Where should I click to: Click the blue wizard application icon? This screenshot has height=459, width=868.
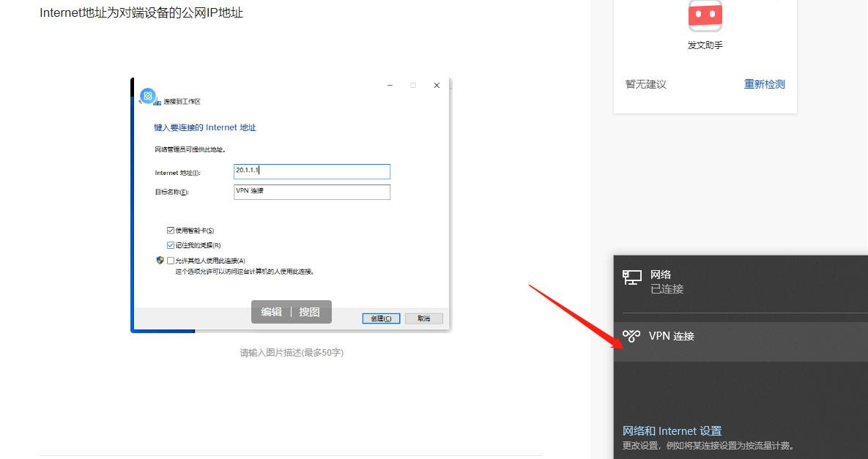tap(148, 95)
